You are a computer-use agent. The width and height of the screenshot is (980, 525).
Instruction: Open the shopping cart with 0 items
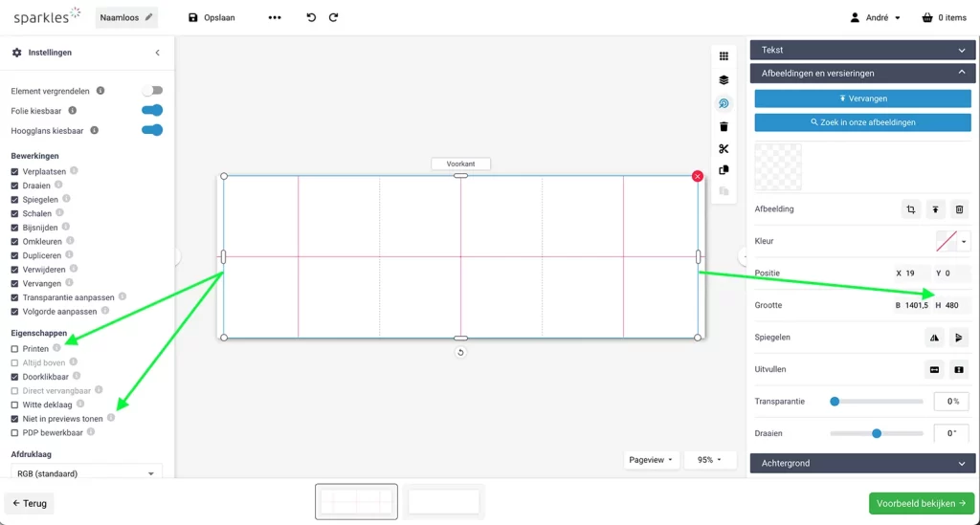point(944,17)
